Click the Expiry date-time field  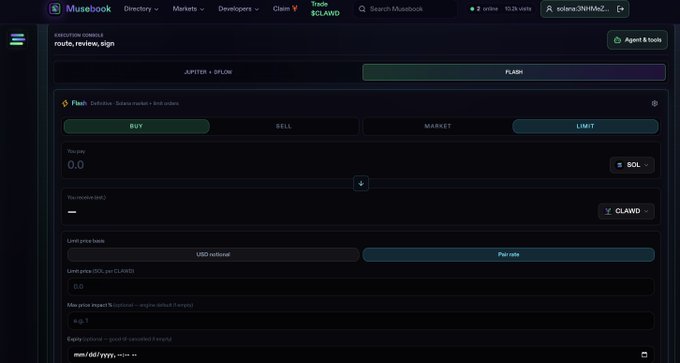(x=361, y=355)
